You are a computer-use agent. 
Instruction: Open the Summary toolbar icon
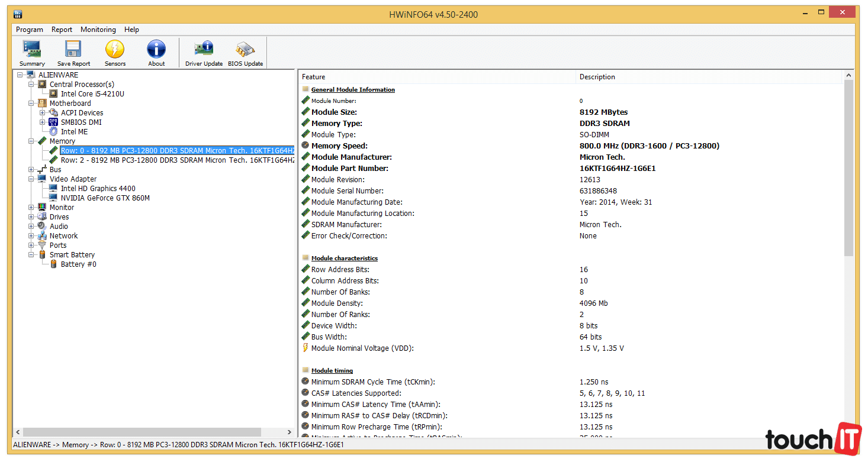32,53
